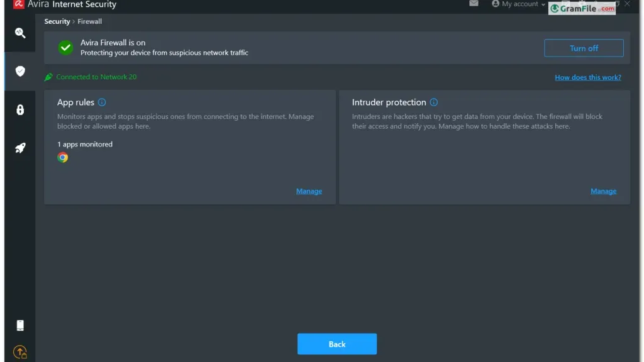Turn off the Avira Firewall
The height and width of the screenshot is (362, 644).
(584, 48)
